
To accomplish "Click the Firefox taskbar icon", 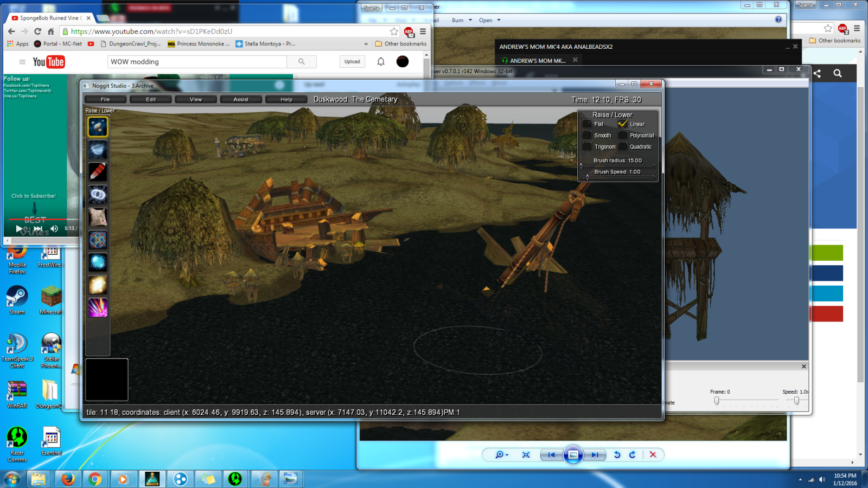I will pos(68,479).
